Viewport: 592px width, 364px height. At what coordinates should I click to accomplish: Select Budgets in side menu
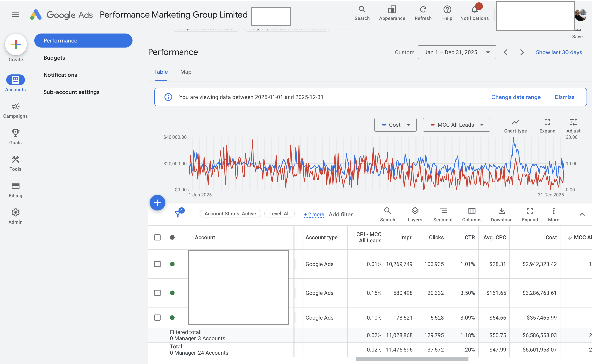click(54, 58)
